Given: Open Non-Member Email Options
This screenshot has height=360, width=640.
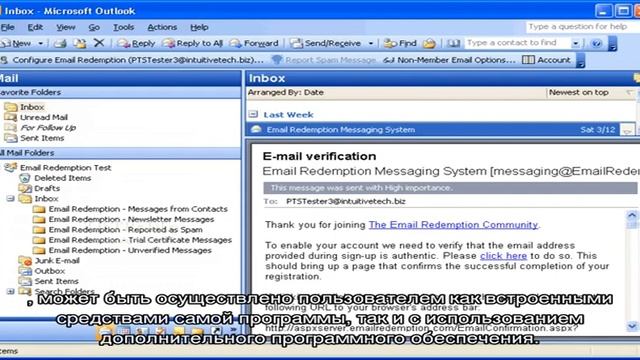Looking at the screenshot, I should (449, 60).
